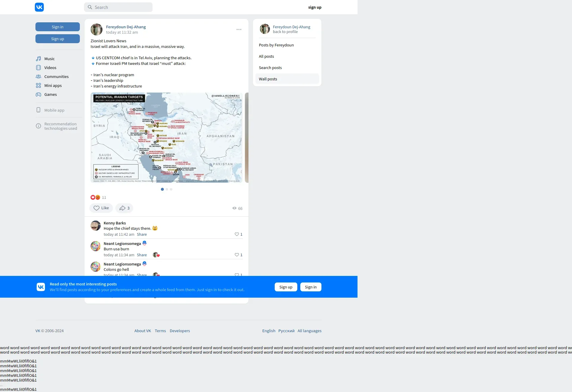This screenshot has height=392, width=572.
Task: Click the share arrow with count 3
Action: (x=124, y=208)
